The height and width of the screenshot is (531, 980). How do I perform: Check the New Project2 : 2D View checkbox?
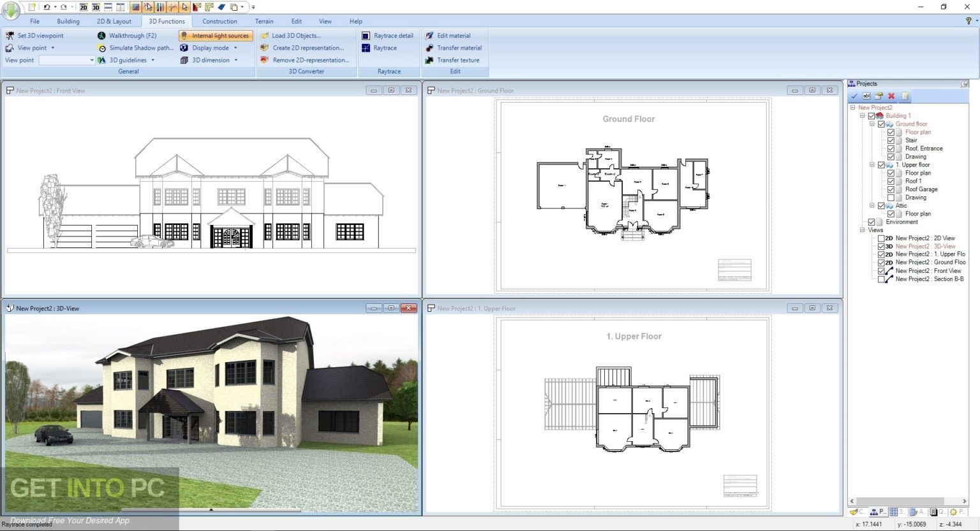881,238
